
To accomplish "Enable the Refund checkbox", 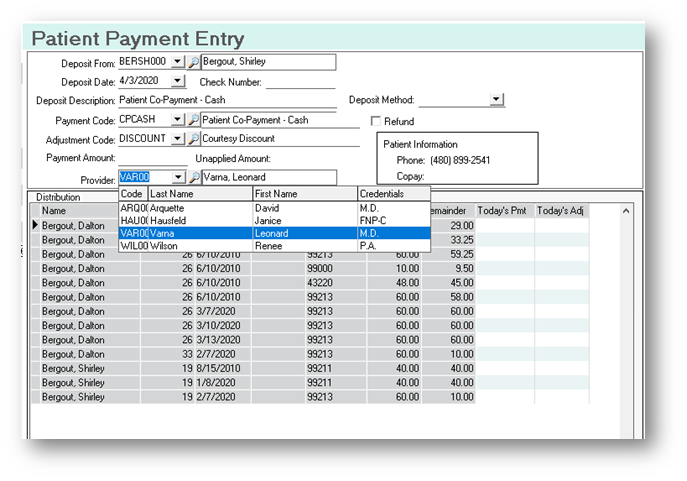I will (x=376, y=121).
